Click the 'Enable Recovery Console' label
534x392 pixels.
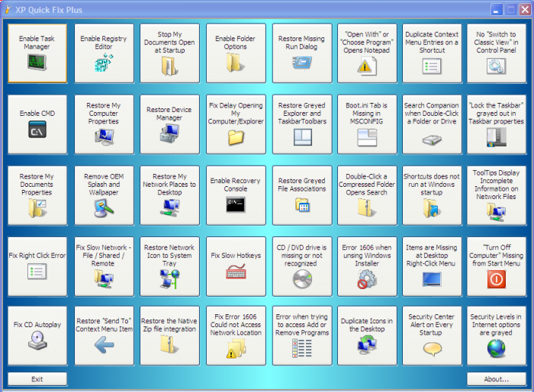(235, 185)
